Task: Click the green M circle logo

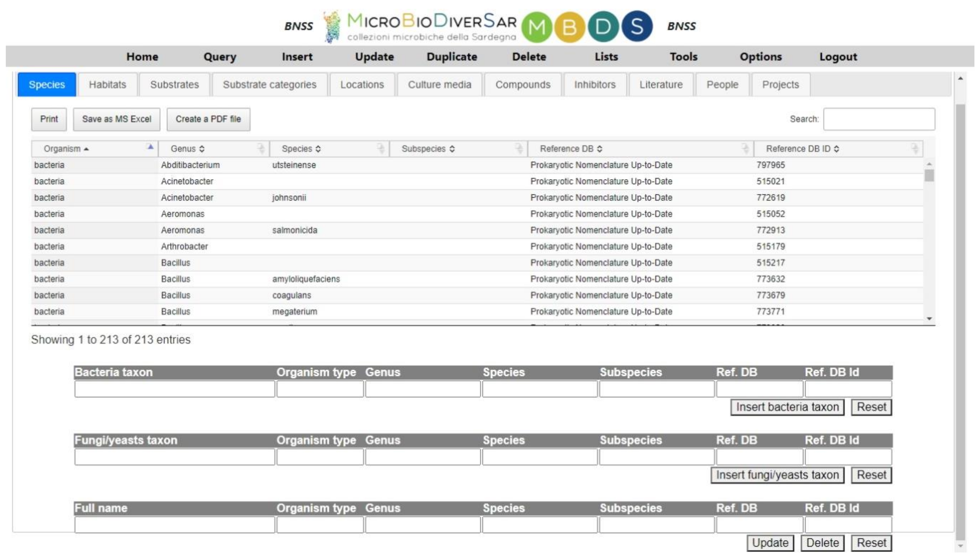Action: click(537, 27)
